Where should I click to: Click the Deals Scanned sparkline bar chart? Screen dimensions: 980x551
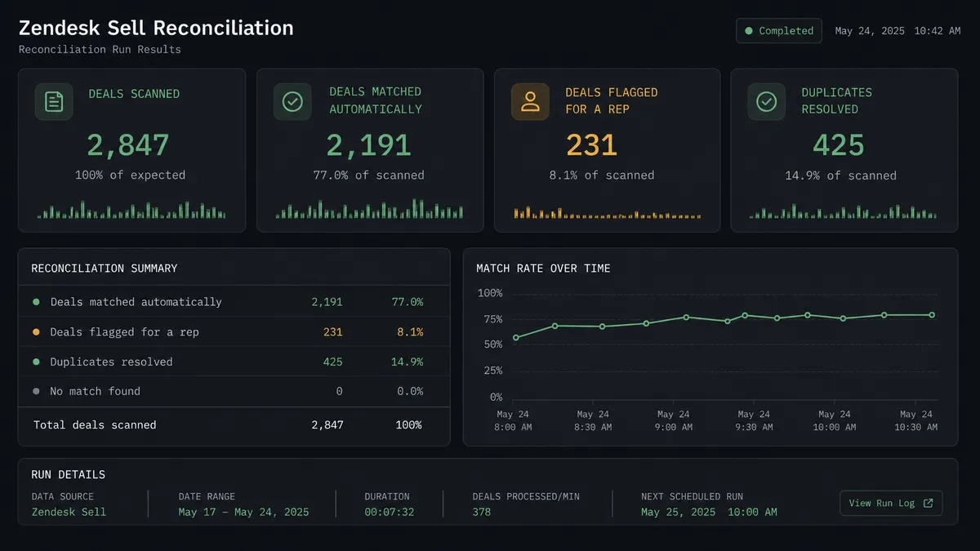coord(131,210)
